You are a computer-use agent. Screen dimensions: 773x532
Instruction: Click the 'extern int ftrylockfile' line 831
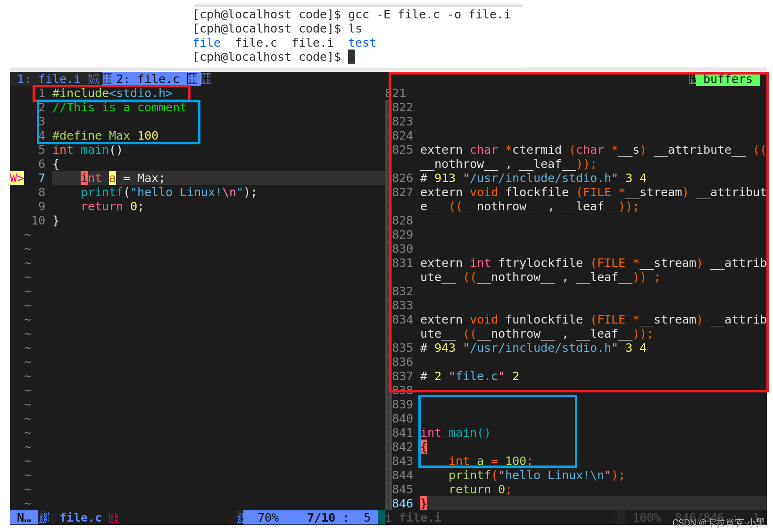click(593, 270)
